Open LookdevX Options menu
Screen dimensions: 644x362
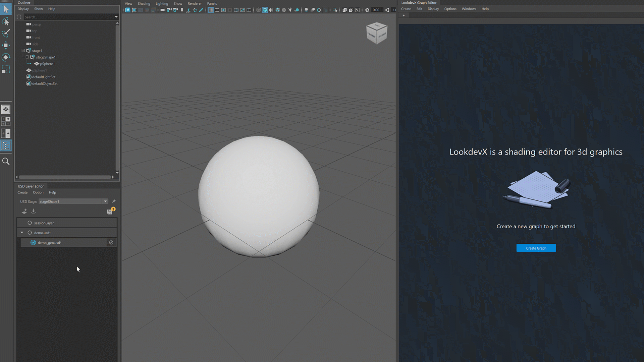(x=450, y=9)
